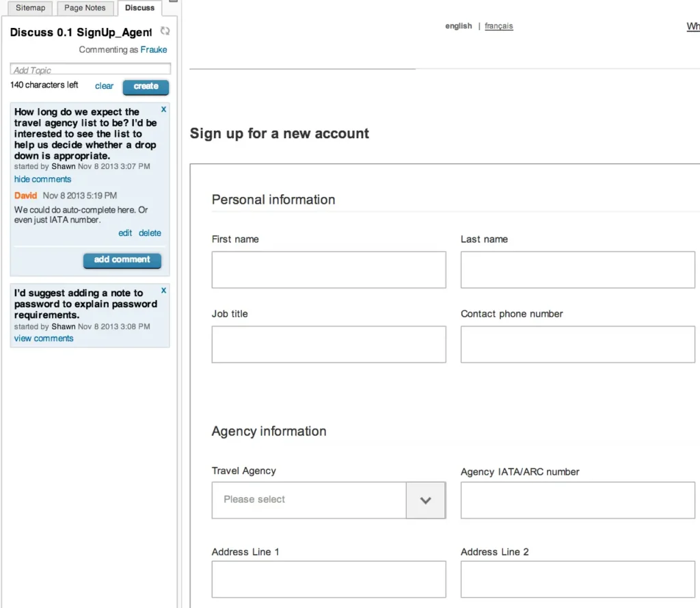Screen dimensions: 700x608
Task: Open the Page Notes tab
Action: point(85,8)
